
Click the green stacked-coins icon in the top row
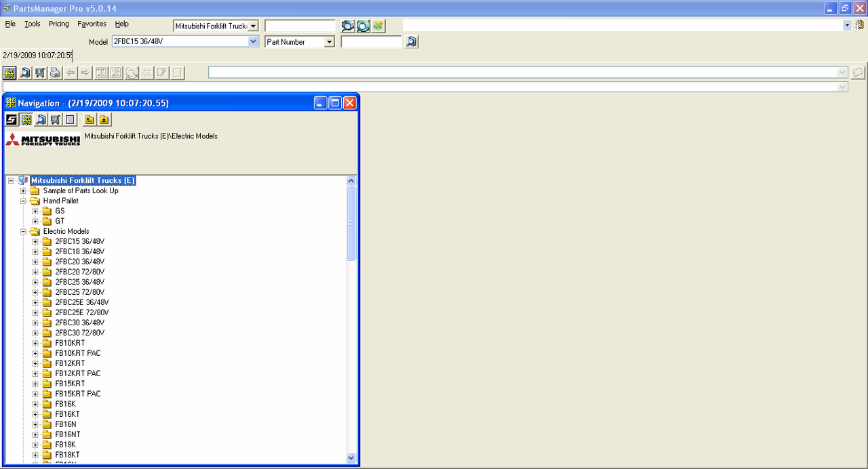[378, 26]
